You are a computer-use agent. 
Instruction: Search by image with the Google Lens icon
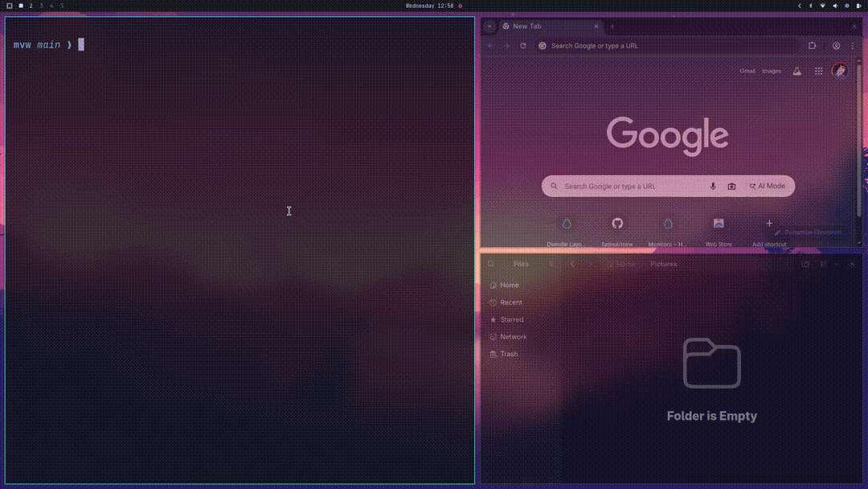point(731,186)
